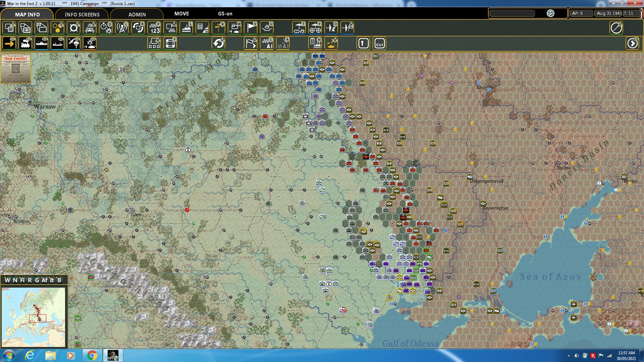The image size is (644, 362).
Task: Select the move mode yellow arrow icon
Action: coord(9,44)
